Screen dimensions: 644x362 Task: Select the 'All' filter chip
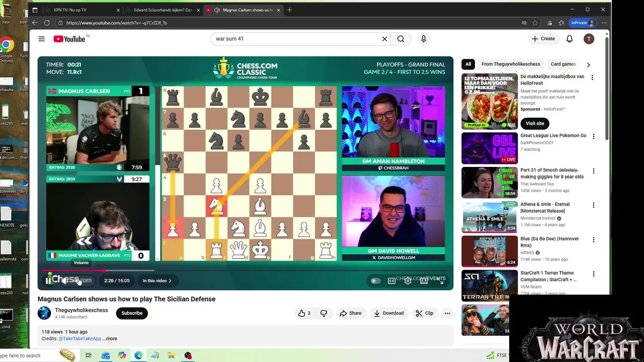tap(468, 64)
